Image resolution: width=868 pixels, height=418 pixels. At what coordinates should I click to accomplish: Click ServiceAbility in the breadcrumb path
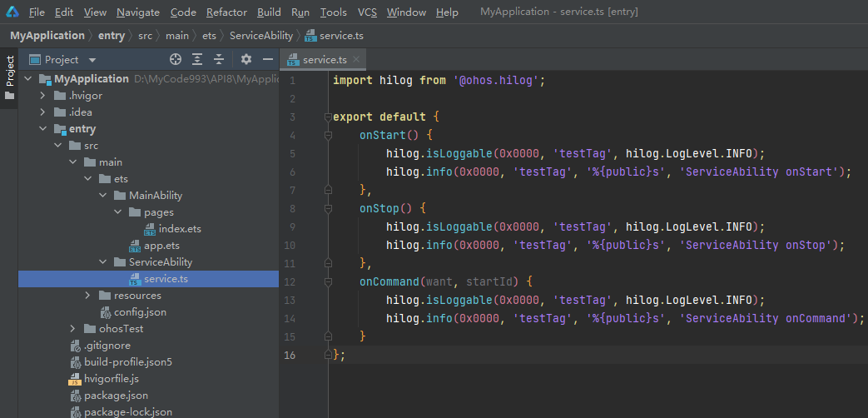pos(260,36)
